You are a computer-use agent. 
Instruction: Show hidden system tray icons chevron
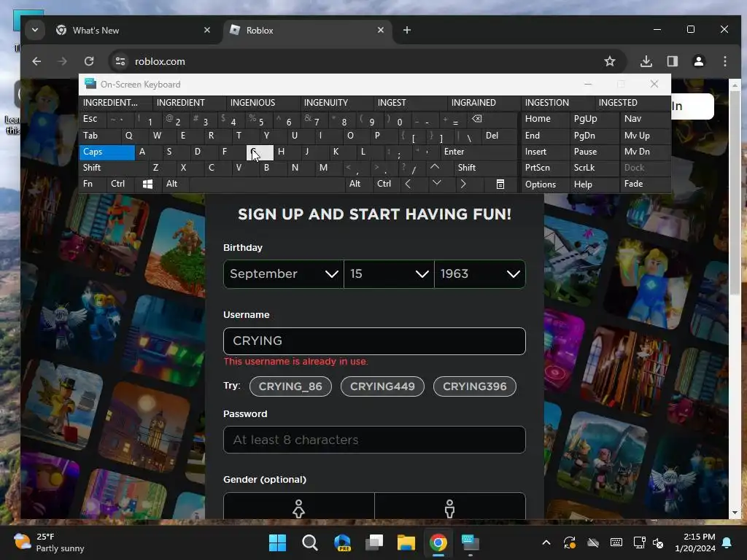coord(546,542)
